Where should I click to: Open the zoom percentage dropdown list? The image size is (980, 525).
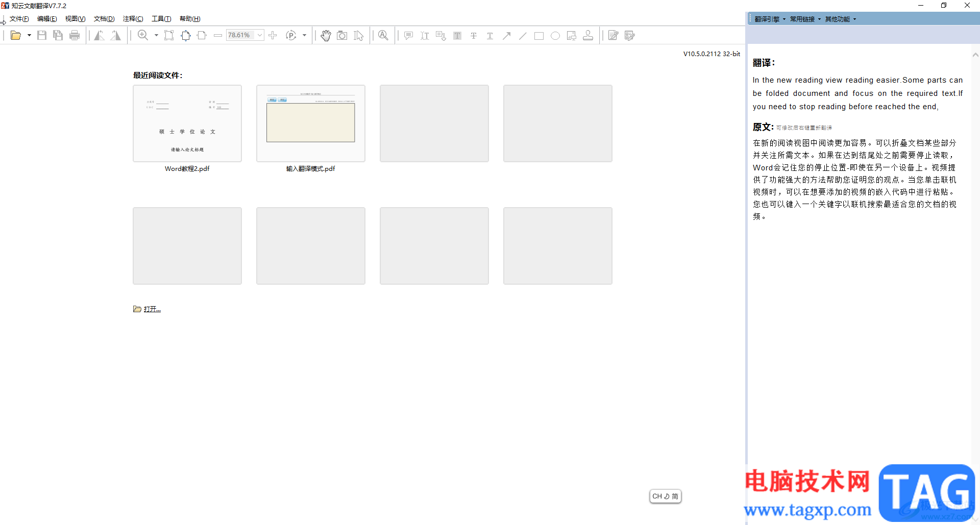pyautogui.click(x=260, y=35)
